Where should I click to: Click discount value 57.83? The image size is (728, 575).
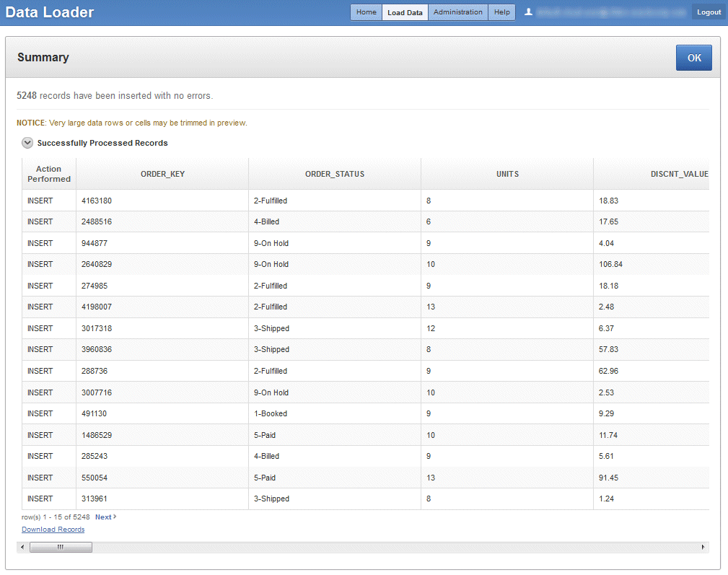click(x=652, y=349)
